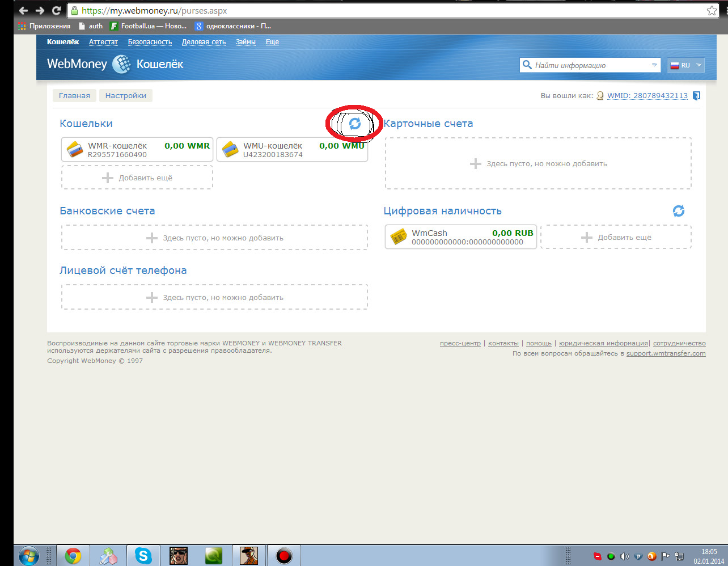This screenshot has height=566, width=728.
Task: Click the Цифровая наличность section heading
Action: pyautogui.click(x=443, y=211)
